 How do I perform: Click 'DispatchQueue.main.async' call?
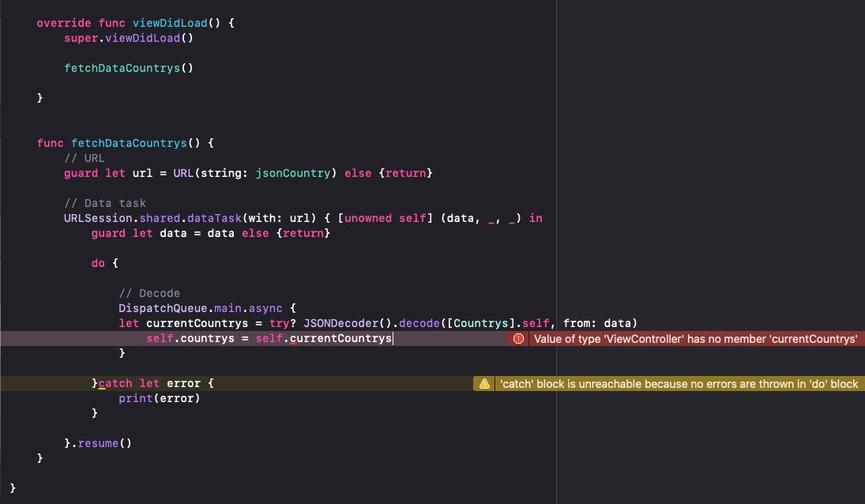200,308
